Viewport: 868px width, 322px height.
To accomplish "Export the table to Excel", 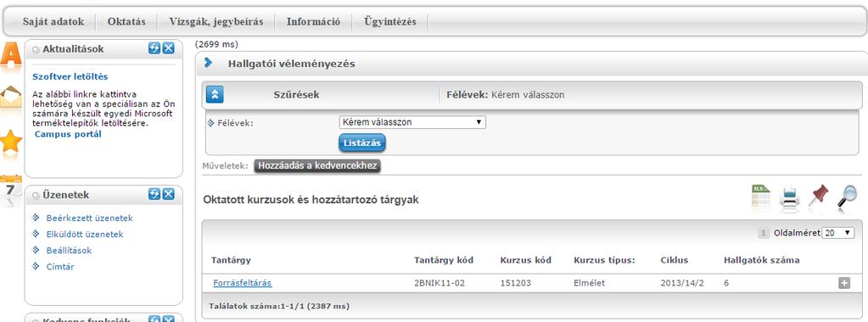I will 760,197.
